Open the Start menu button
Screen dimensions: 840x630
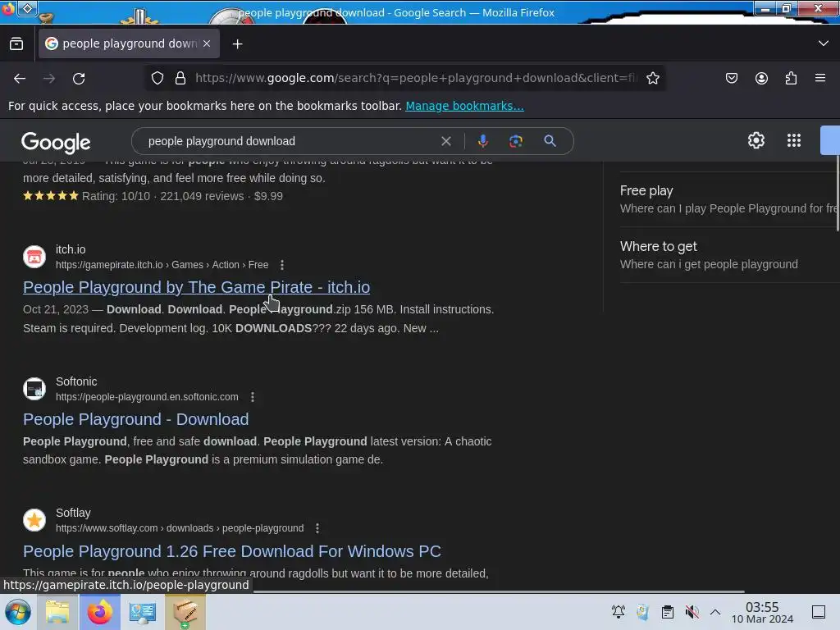point(18,612)
